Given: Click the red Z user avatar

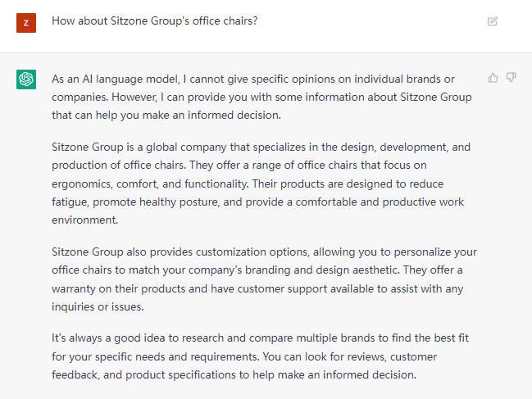Looking at the screenshot, I should click(x=26, y=23).
